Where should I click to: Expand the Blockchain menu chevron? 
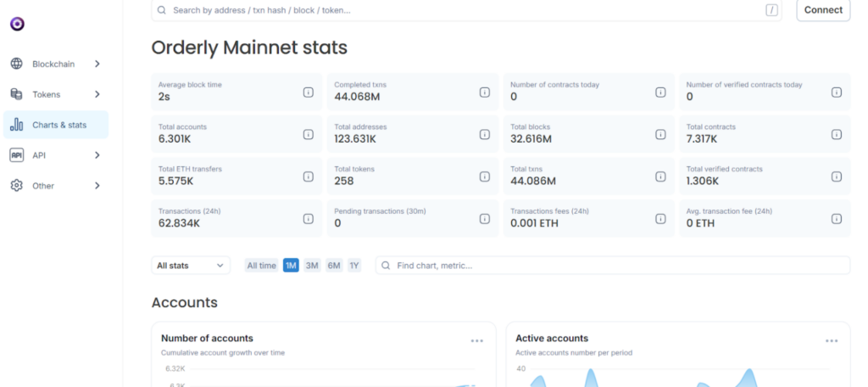(97, 64)
